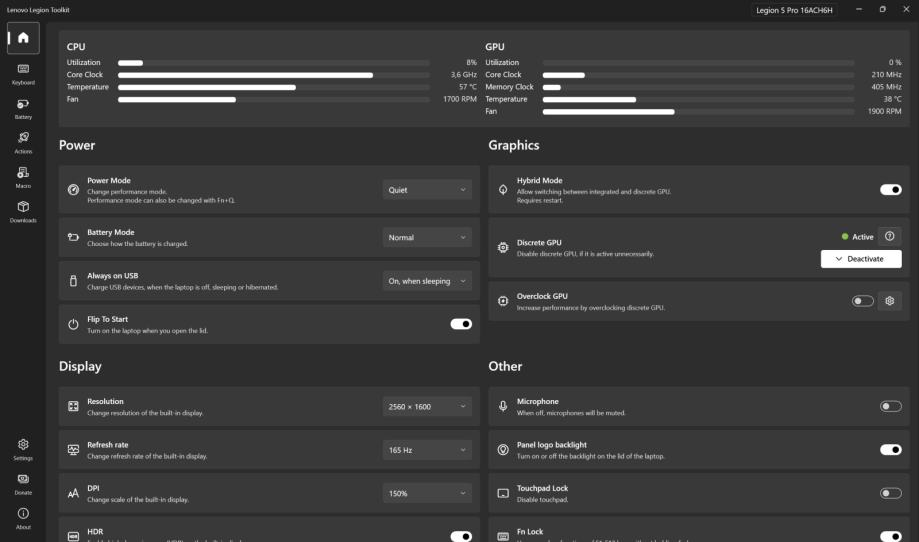The height and width of the screenshot is (542, 919).
Task: Toggle the Fn Lock switch
Action: pos(891,536)
